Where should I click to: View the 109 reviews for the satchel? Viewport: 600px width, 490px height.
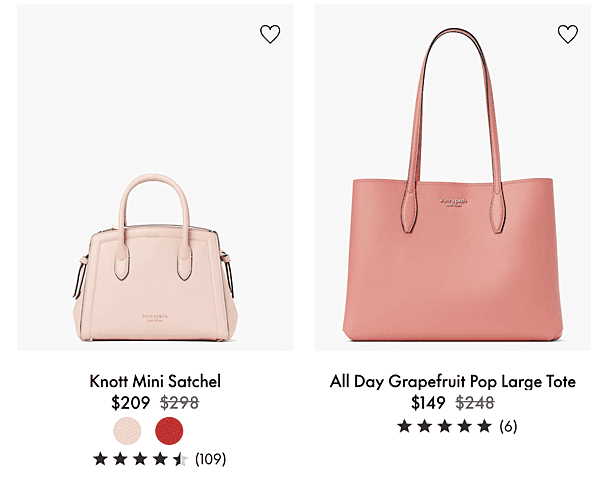[x=210, y=459]
